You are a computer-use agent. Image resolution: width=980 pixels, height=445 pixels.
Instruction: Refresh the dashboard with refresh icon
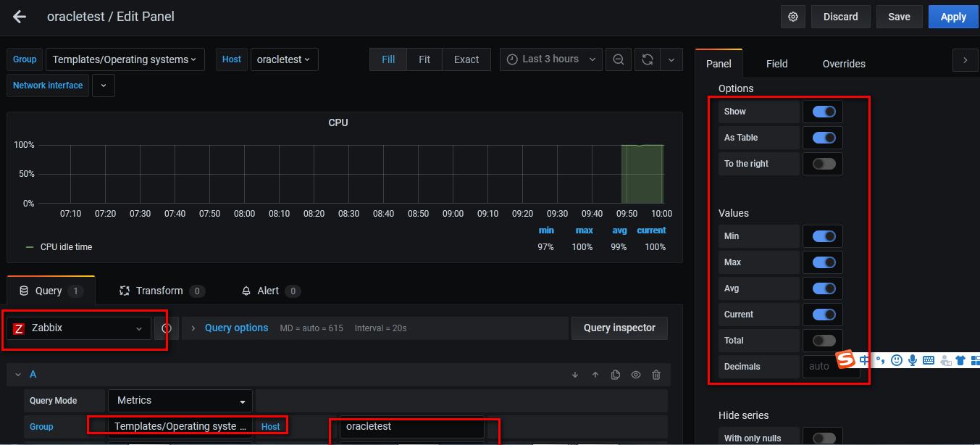coord(648,59)
